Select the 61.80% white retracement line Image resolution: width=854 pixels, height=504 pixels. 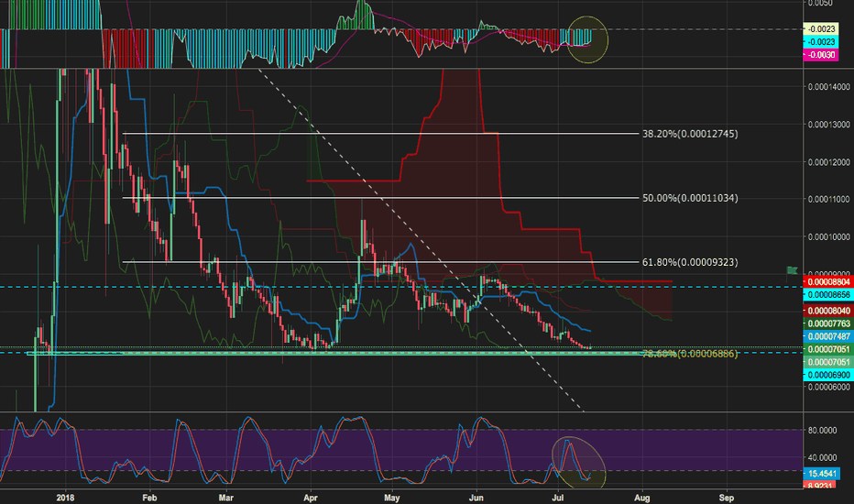coord(380,262)
